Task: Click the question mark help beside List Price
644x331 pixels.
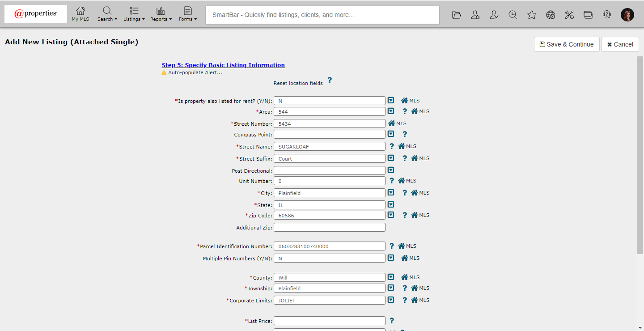Action: (392, 321)
